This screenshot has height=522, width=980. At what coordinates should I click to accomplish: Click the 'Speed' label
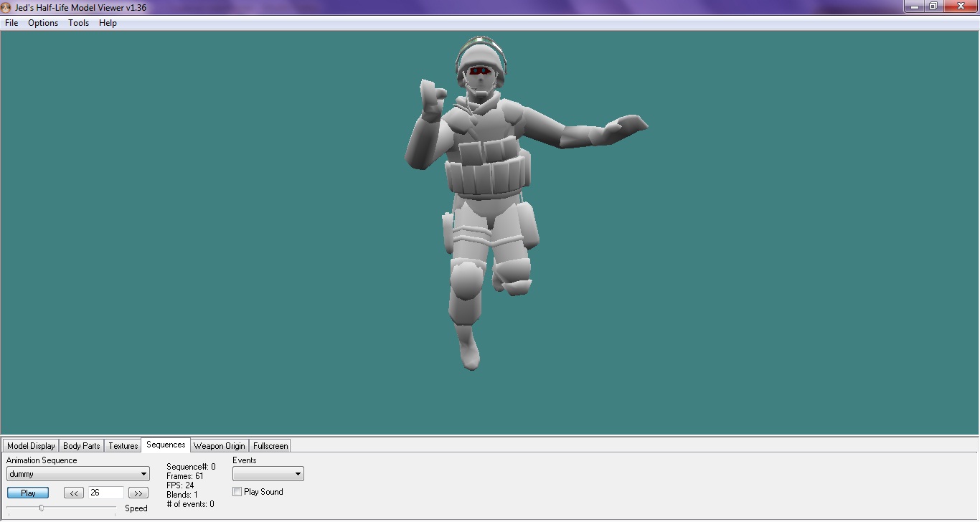(x=136, y=508)
